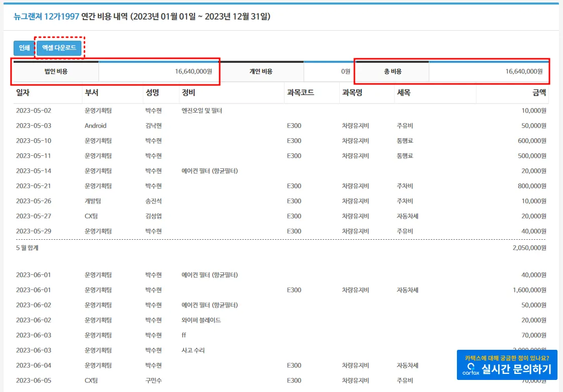Click 주차비 in the 2023-05-21 row
563x392 pixels.
point(405,186)
